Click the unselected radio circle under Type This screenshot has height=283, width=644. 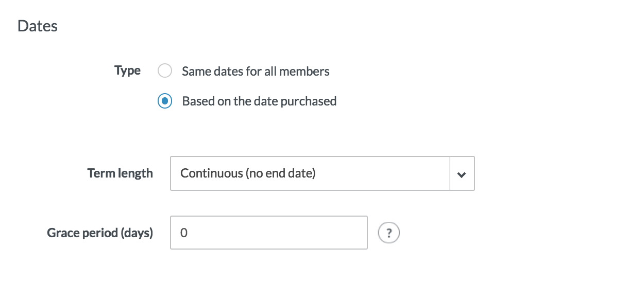(x=165, y=71)
